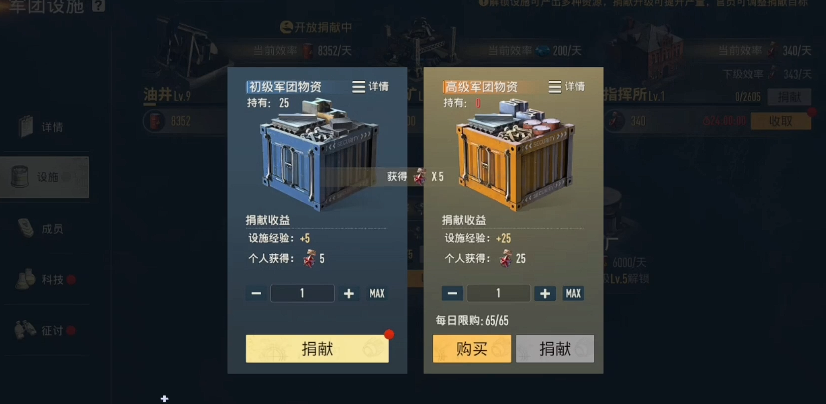Image resolution: width=826 pixels, height=404 pixels.
Task: Decrease quantity with minus on 高级军团物资
Action: [452, 293]
